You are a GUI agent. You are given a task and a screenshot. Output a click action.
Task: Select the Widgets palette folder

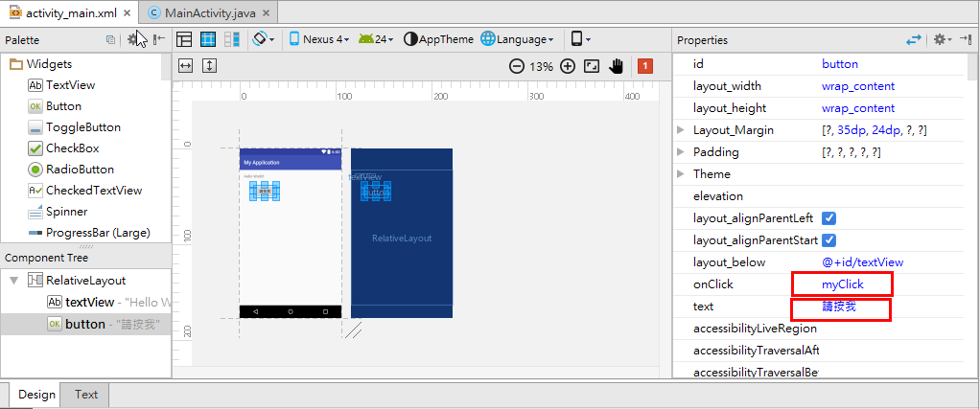point(41,63)
